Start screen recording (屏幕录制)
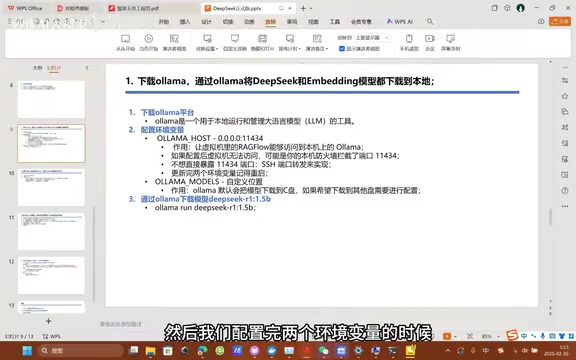 (x=450, y=43)
